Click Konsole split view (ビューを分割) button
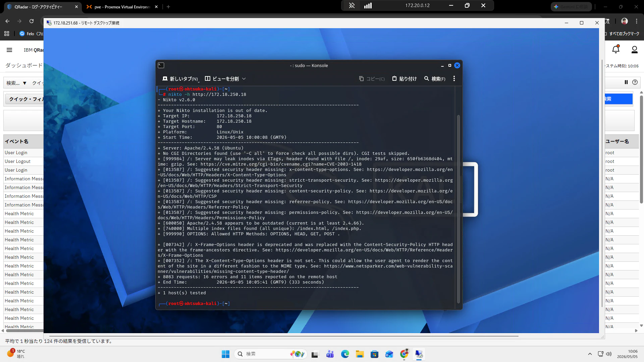Viewport: 644px width, 362px height. click(222, 78)
